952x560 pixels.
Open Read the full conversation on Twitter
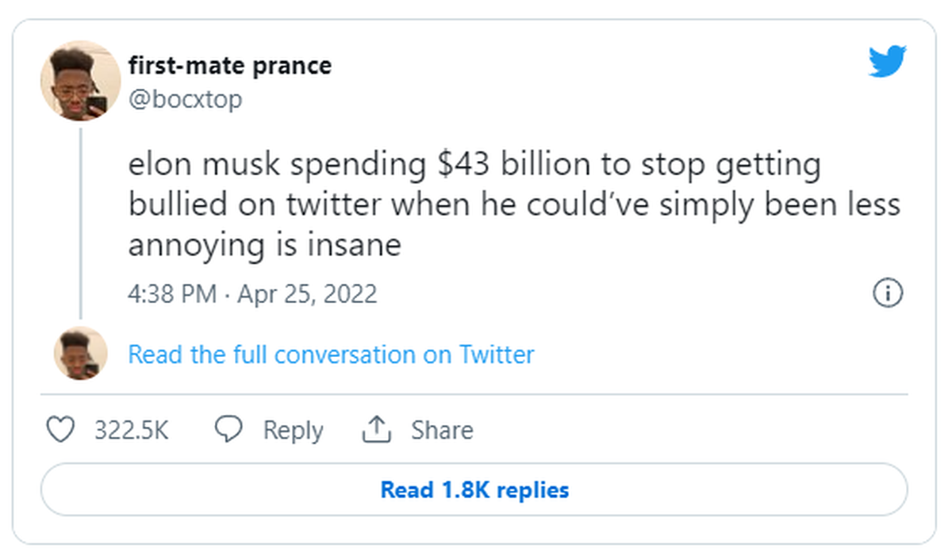(331, 354)
